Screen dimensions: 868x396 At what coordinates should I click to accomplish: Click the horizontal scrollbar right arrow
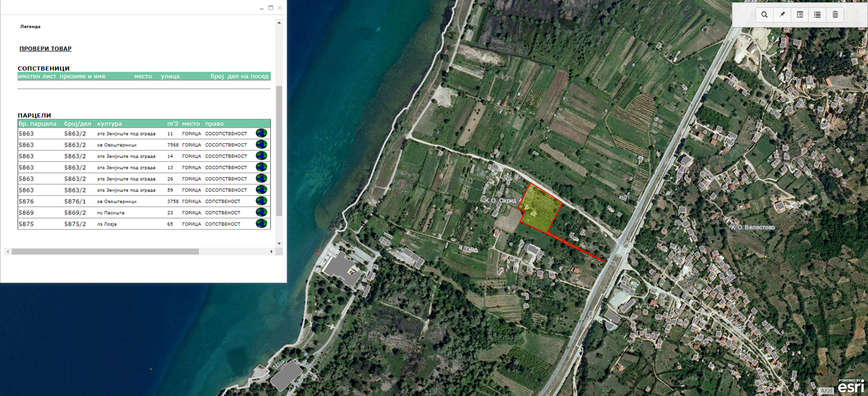pos(272,251)
